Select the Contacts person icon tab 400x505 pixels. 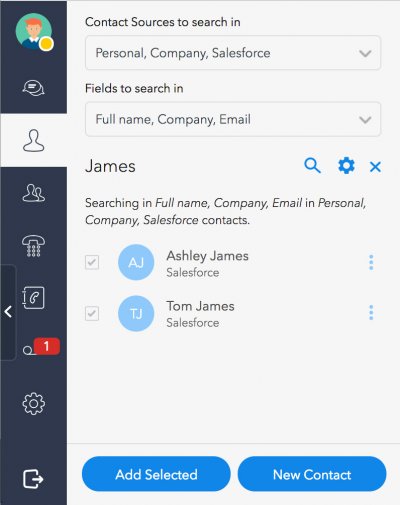(x=33, y=141)
